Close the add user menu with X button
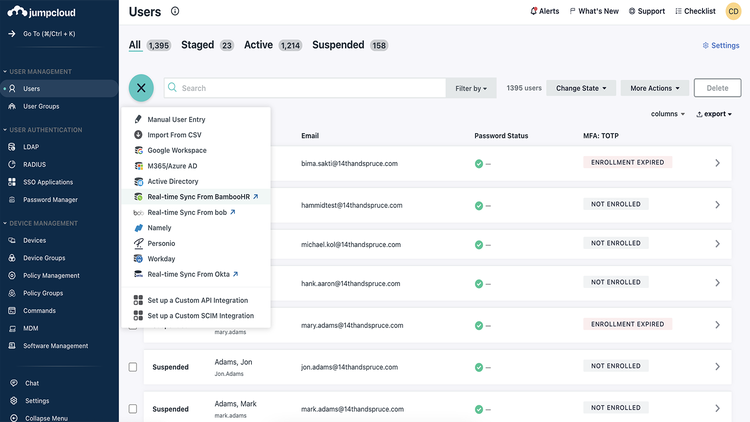This screenshot has height=422, width=750. tap(141, 88)
